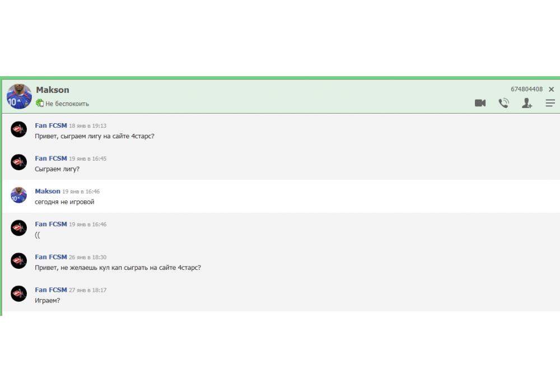
Task: Open Fan FCSM name at 19 янв 16:45
Action: [51, 158]
